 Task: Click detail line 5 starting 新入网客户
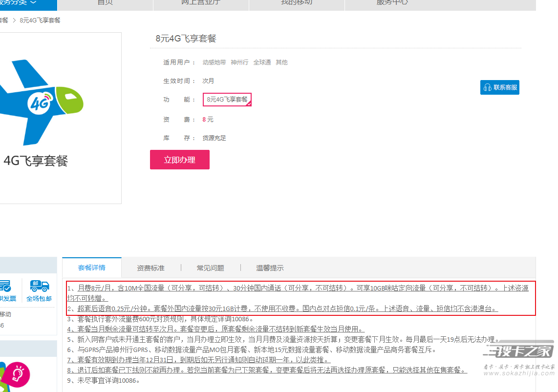(283, 339)
